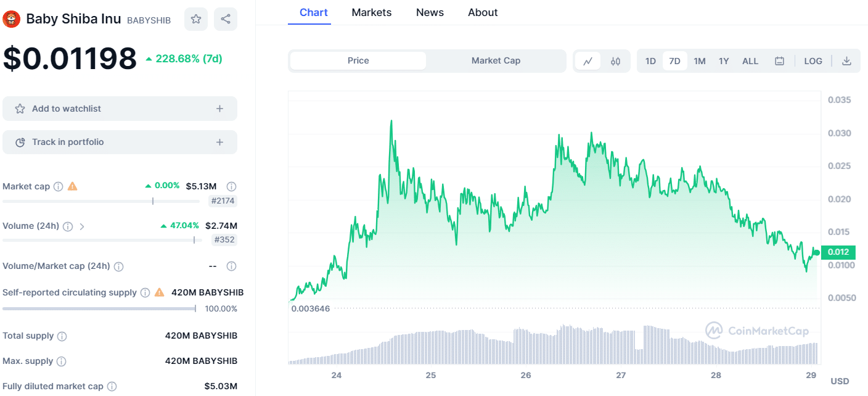
Task: Click 0.003646 baseline price label
Action: tap(311, 308)
